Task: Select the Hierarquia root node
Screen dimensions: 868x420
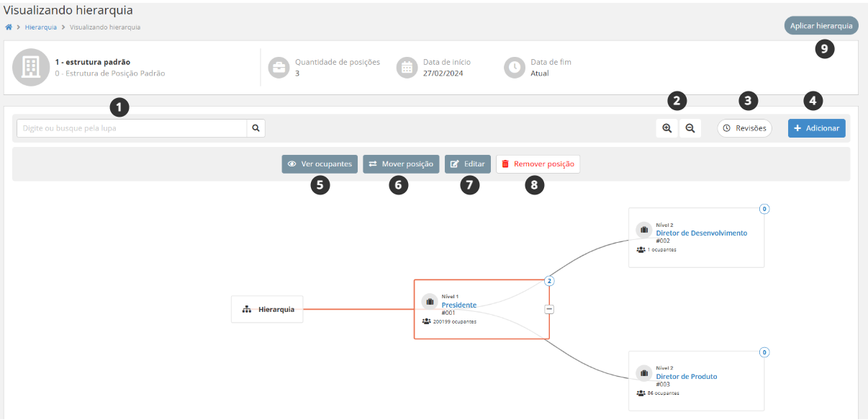Action: pyautogui.click(x=267, y=309)
